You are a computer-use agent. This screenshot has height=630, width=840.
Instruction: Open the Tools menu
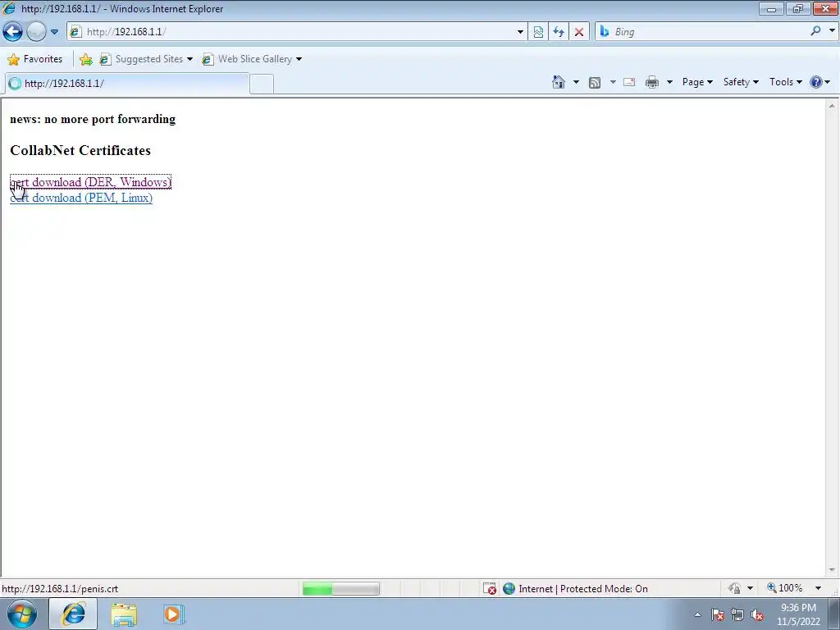pos(785,82)
